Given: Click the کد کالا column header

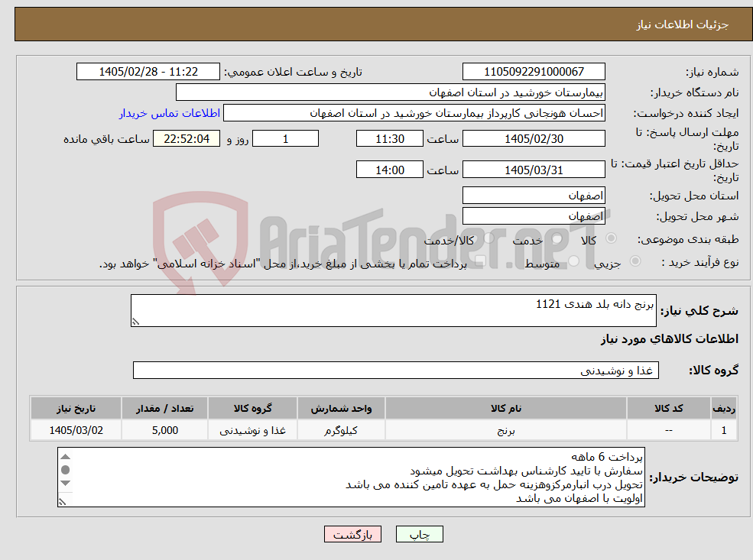Looking at the screenshot, I should 668,409.
